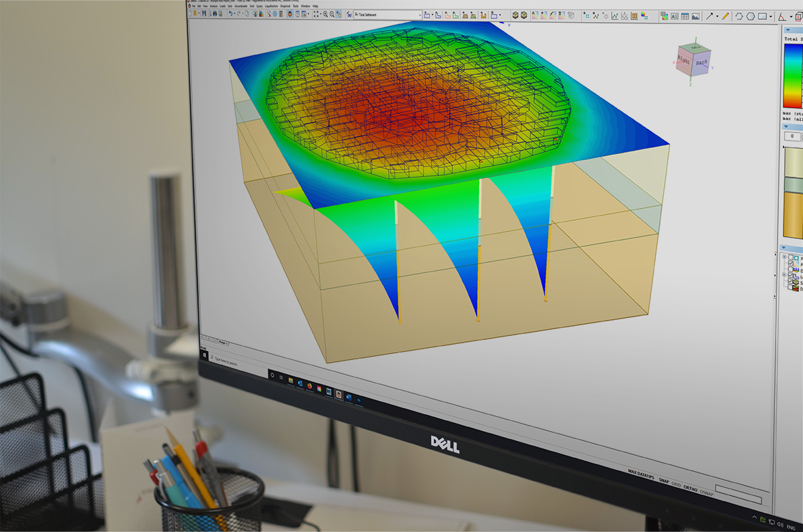Toggle SNAP in the status bar

[664, 480]
